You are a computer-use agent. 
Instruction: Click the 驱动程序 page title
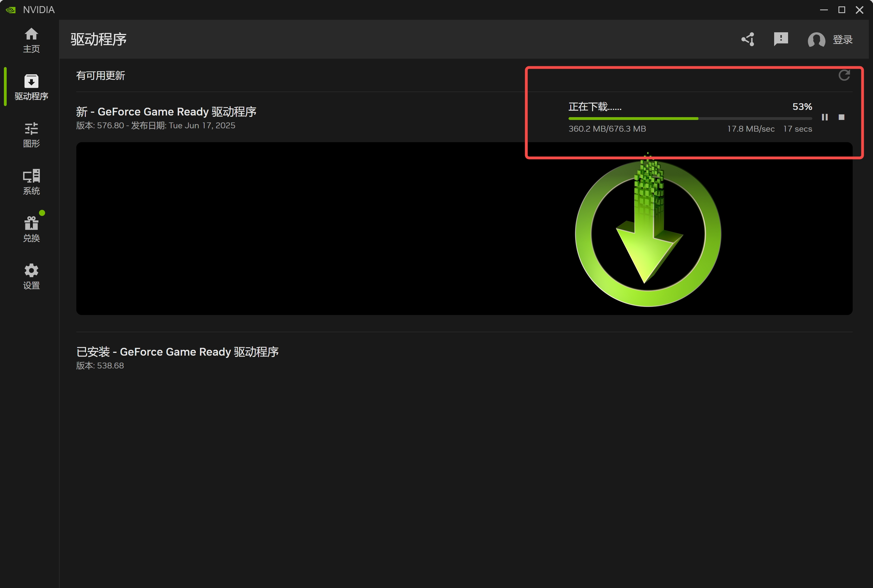[99, 39]
